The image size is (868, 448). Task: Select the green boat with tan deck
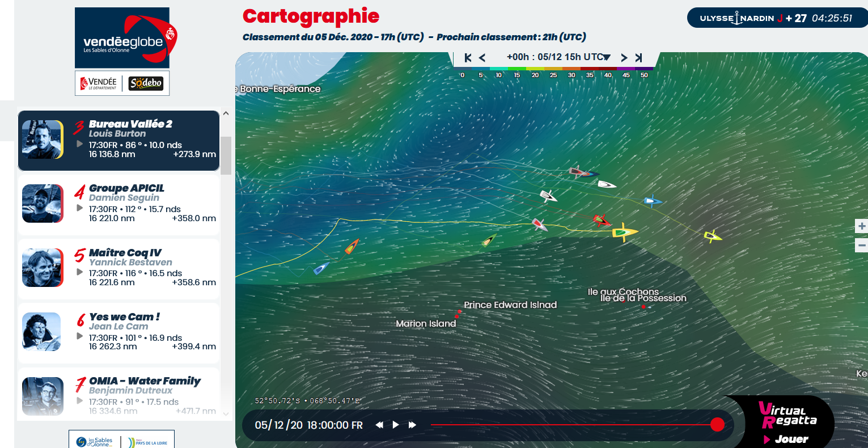point(489,240)
